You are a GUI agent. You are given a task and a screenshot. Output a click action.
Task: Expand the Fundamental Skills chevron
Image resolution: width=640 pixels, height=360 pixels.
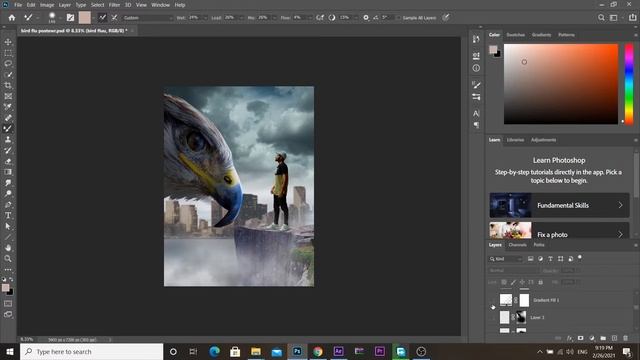tap(620, 205)
